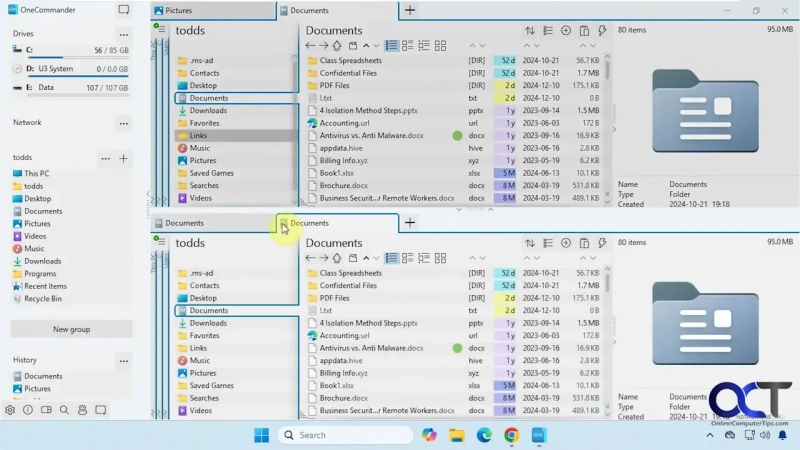Open the Network section three-dot menu

click(x=123, y=123)
